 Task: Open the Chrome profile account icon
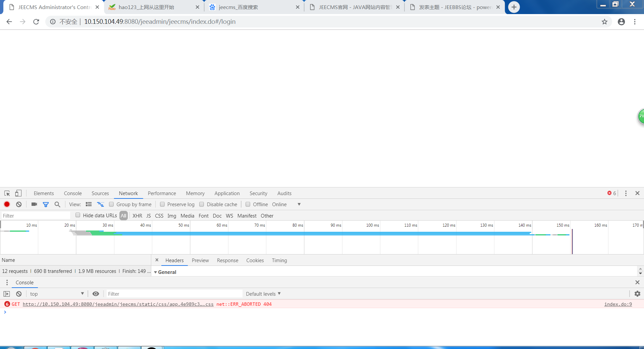pos(621,22)
